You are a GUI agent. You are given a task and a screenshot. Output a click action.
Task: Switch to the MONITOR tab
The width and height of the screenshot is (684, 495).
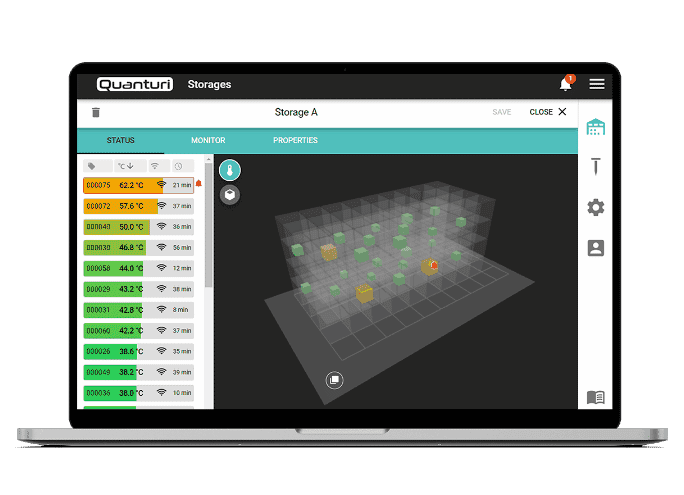coord(208,140)
